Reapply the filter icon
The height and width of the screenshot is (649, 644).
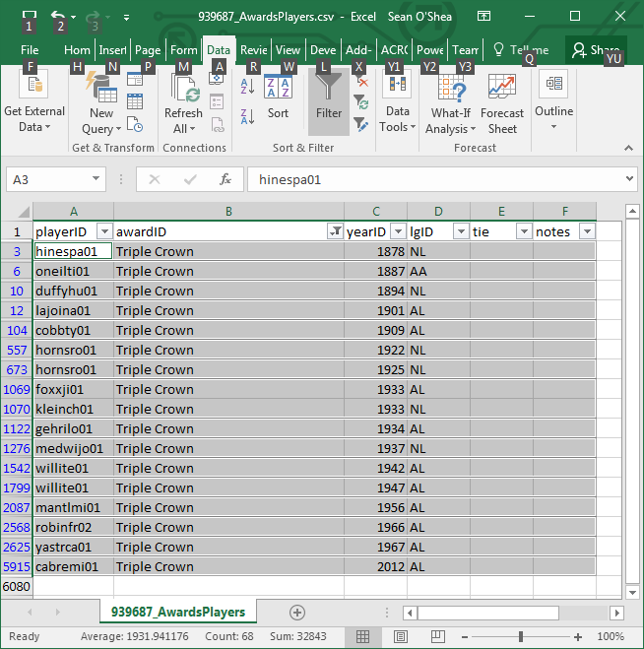coord(361,101)
